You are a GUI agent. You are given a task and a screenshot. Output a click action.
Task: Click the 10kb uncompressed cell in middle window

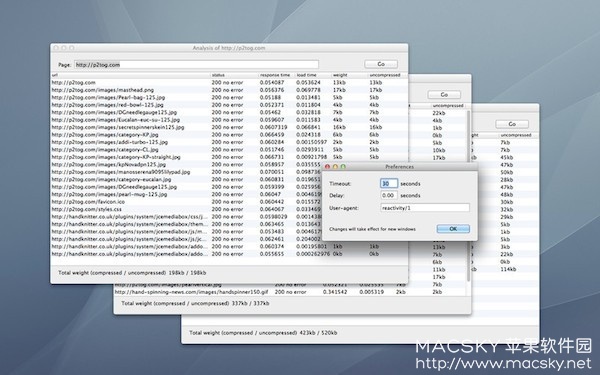439,150
